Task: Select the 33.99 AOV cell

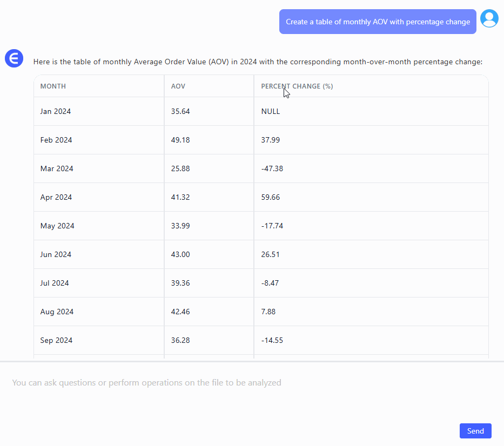Action: pyautogui.click(x=180, y=226)
